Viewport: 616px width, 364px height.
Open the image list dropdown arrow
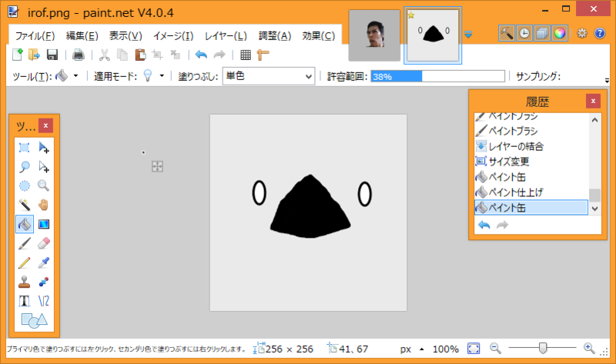[468, 35]
